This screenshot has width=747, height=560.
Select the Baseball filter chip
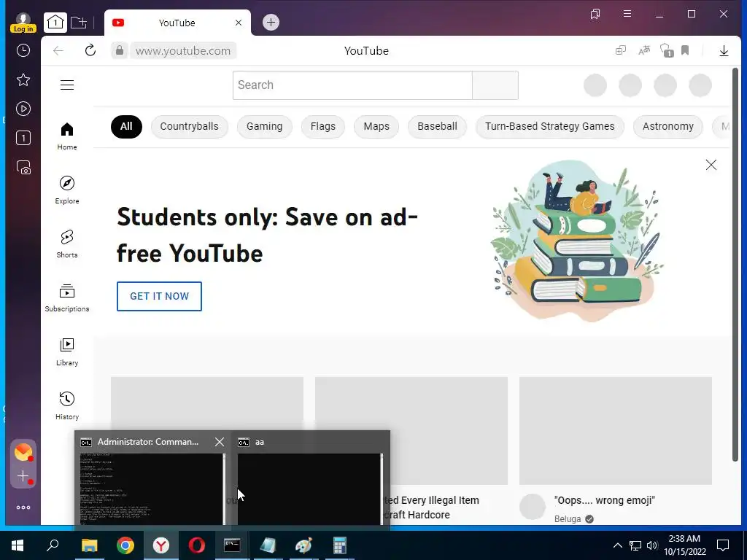tap(438, 127)
